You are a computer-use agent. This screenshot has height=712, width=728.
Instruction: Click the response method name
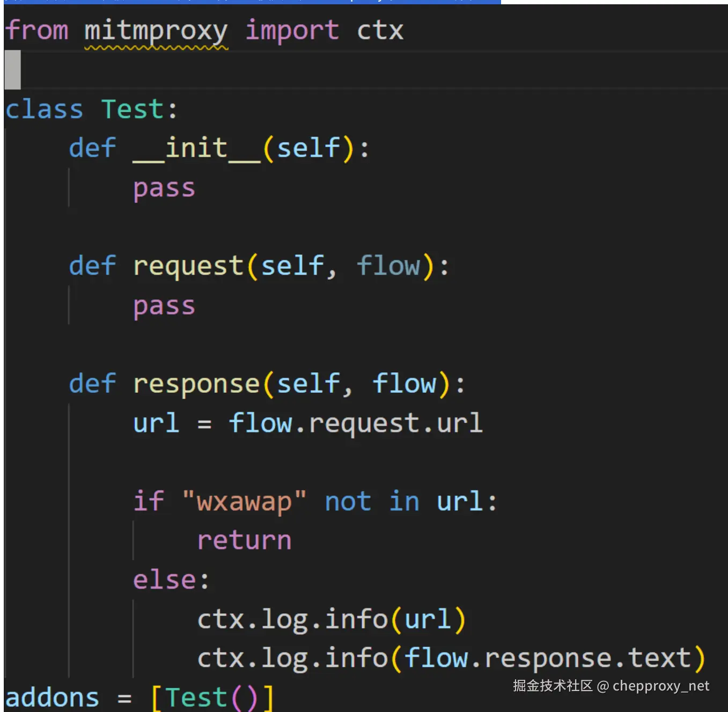coord(196,384)
